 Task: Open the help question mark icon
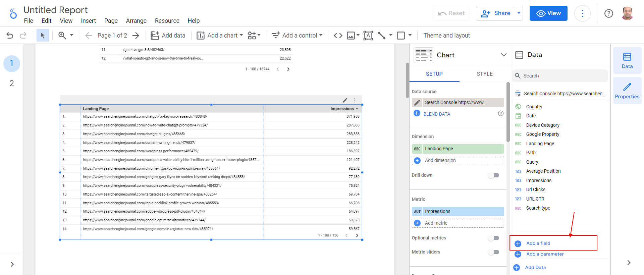[x=608, y=13]
